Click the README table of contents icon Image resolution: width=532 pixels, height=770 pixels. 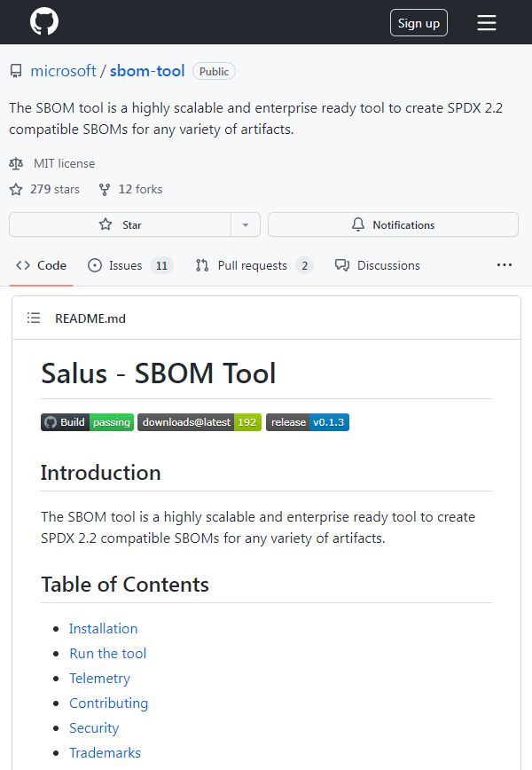coord(34,318)
